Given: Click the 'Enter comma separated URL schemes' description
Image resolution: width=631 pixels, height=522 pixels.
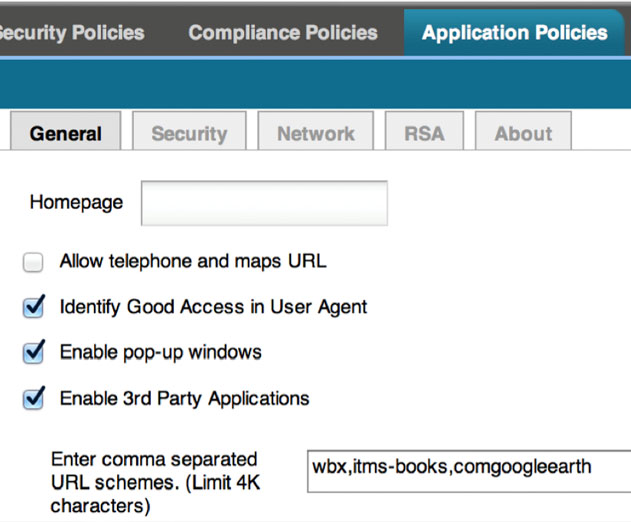Looking at the screenshot, I should pos(155,482).
